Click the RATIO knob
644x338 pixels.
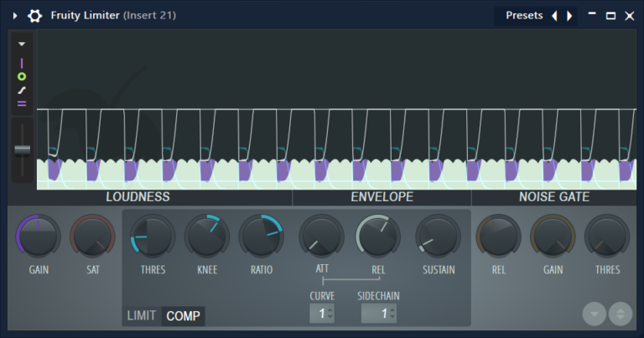click(262, 236)
